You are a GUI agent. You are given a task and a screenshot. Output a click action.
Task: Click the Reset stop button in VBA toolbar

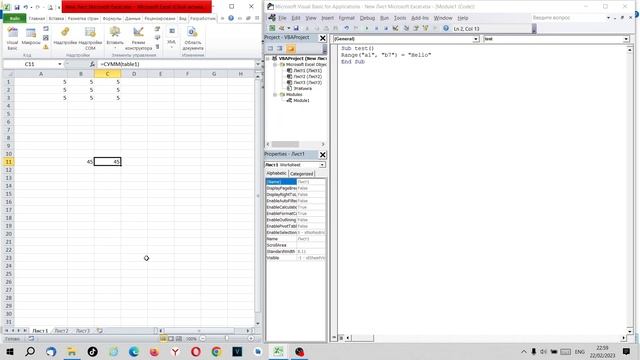pyautogui.click(x=386, y=28)
